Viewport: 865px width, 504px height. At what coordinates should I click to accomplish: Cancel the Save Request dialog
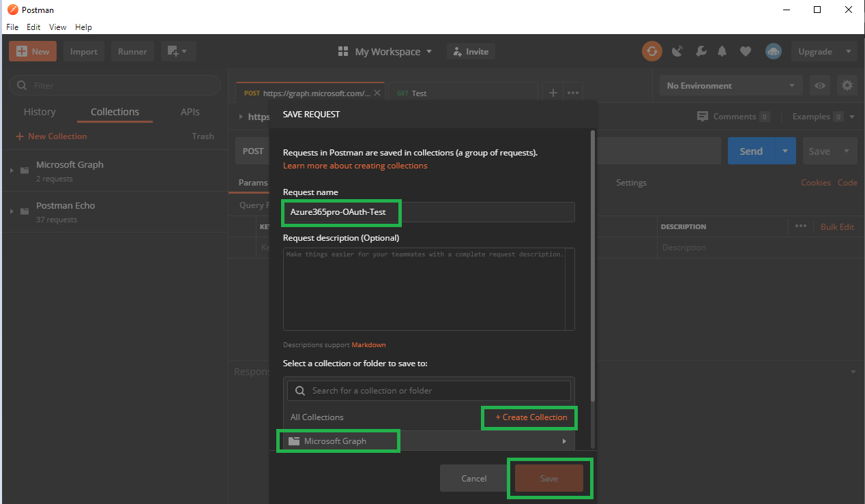pos(474,479)
